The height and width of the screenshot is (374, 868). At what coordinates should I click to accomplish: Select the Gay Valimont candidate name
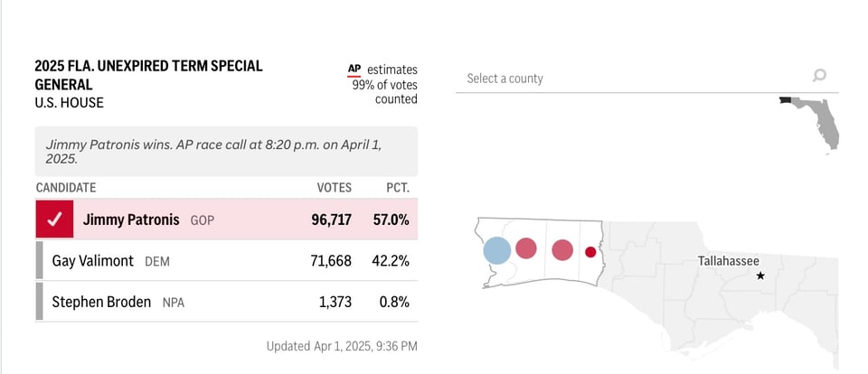click(x=93, y=261)
